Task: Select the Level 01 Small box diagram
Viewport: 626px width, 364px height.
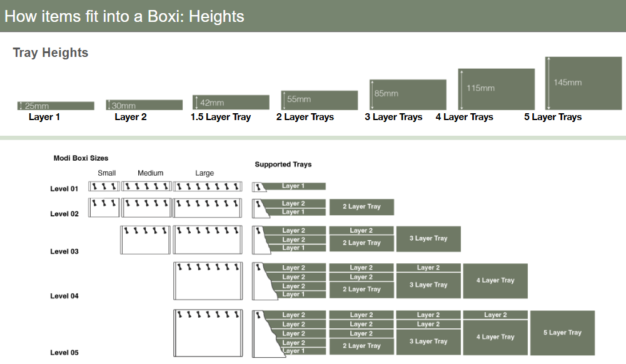Action: click(x=104, y=186)
